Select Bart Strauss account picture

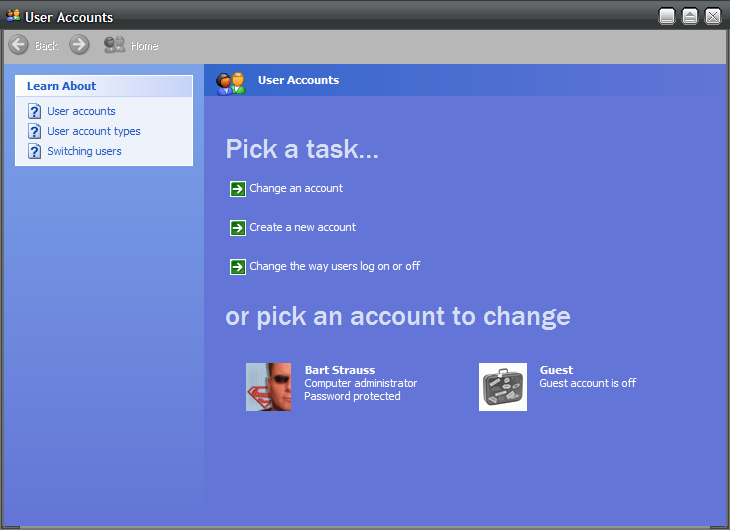[269, 387]
